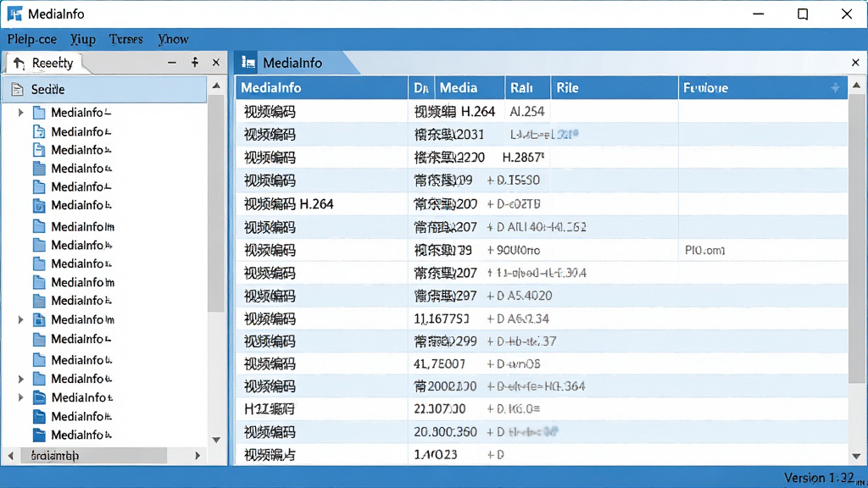This screenshot has width=868, height=488.
Task: Click the 20.800.360 cell
Action: tap(445, 432)
